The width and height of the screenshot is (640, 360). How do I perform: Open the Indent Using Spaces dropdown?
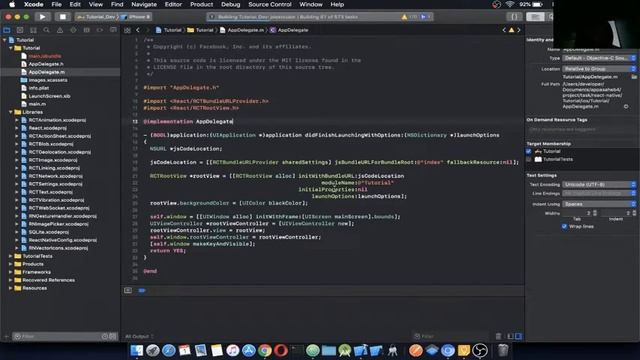click(x=599, y=204)
